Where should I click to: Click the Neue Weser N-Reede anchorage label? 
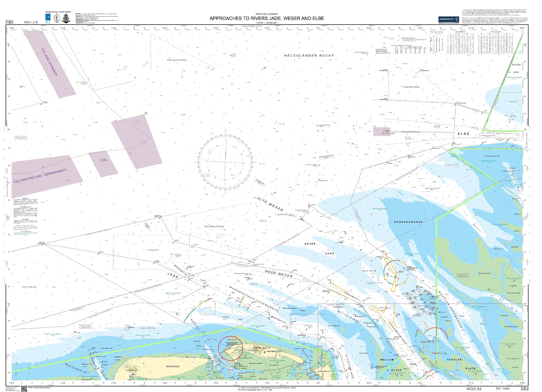214,226
